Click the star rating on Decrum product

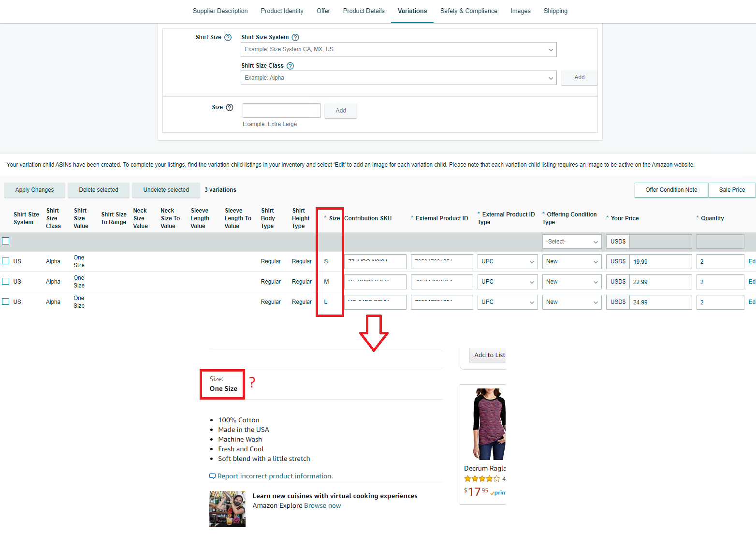click(481, 479)
